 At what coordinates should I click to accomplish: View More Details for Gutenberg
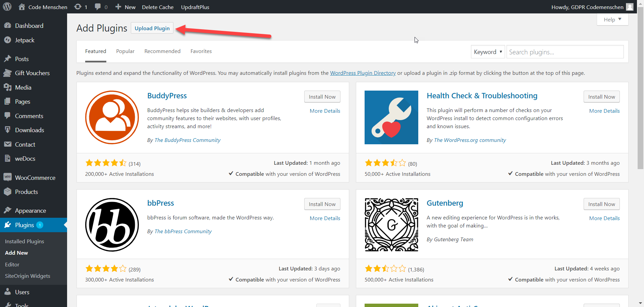(x=604, y=218)
